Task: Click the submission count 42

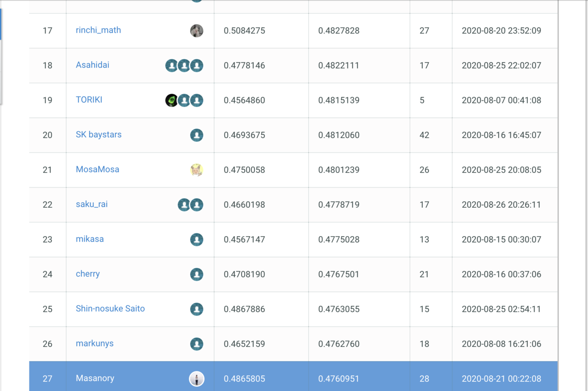Action: click(x=424, y=135)
